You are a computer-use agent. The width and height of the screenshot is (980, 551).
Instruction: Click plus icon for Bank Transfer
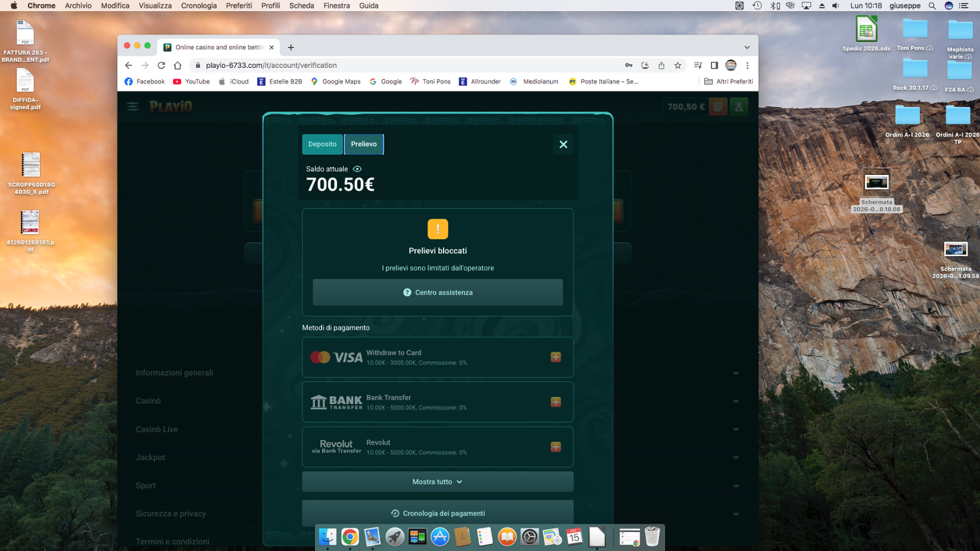click(556, 402)
